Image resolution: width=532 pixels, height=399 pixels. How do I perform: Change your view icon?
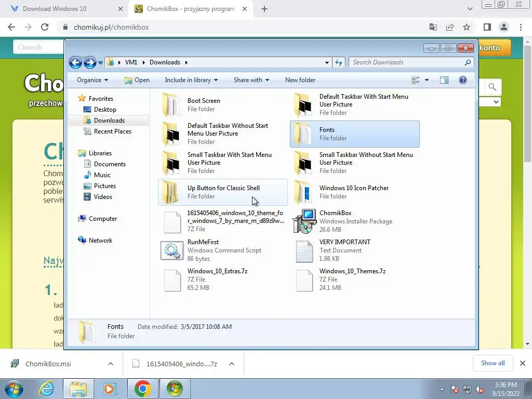(416, 80)
